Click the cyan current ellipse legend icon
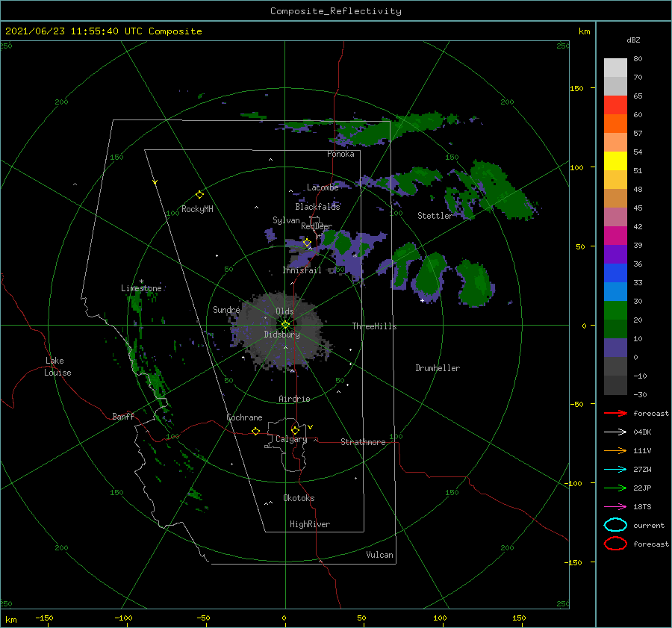Screen dimensions: 672x628 click(x=615, y=525)
